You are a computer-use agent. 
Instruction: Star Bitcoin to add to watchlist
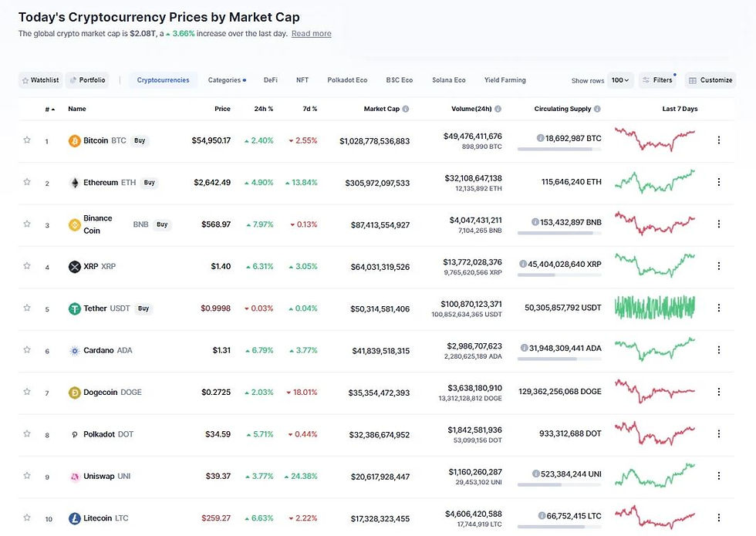pyautogui.click(x=27, y=140)
